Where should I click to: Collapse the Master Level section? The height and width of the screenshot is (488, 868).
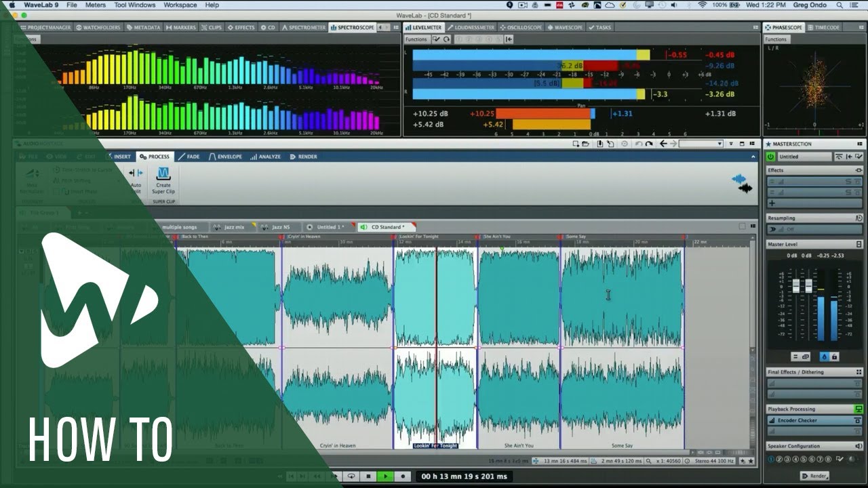point(859,244)
